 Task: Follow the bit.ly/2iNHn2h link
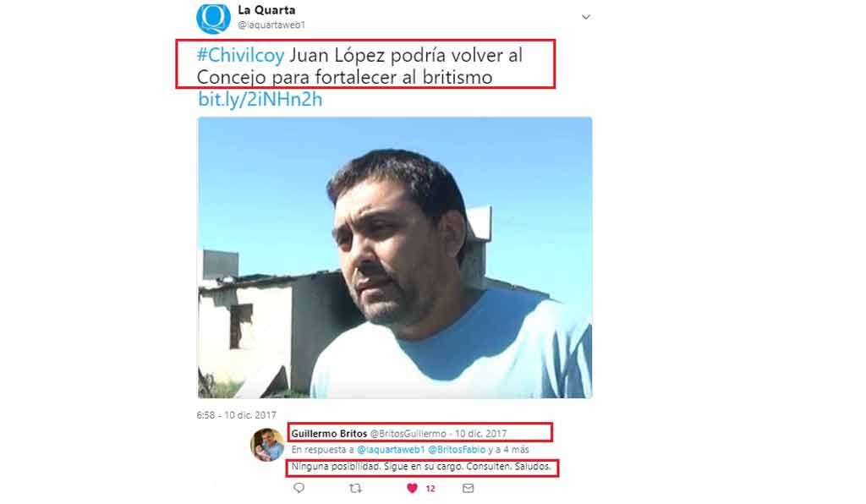click(x=260, y=100)
